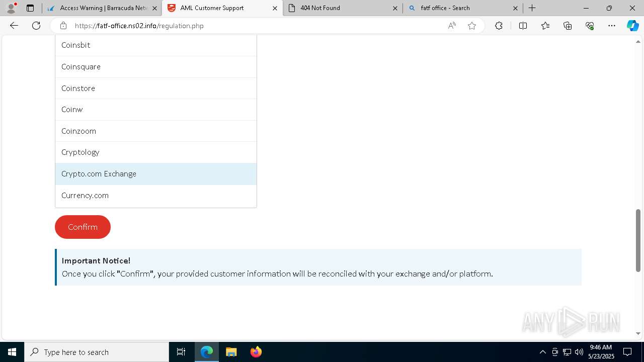The image size is (644, 362).
Task: Open the browser profile icon
Action: pos(11,8)
